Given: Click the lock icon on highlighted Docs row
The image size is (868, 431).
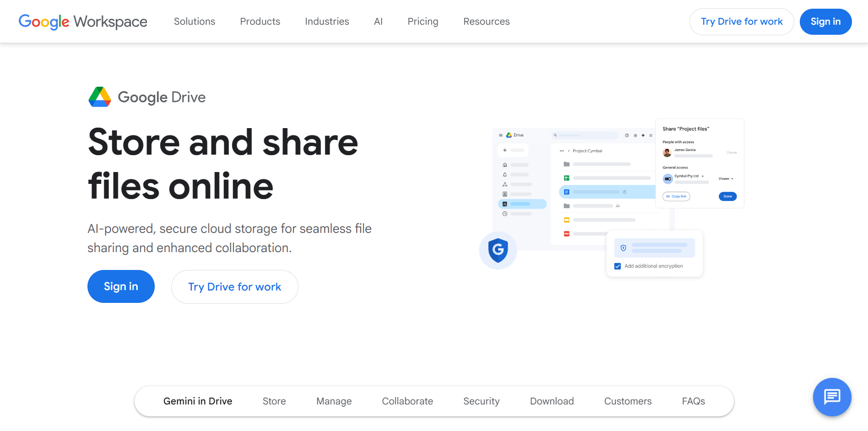Looking at the screenshot, I should 624,192.
